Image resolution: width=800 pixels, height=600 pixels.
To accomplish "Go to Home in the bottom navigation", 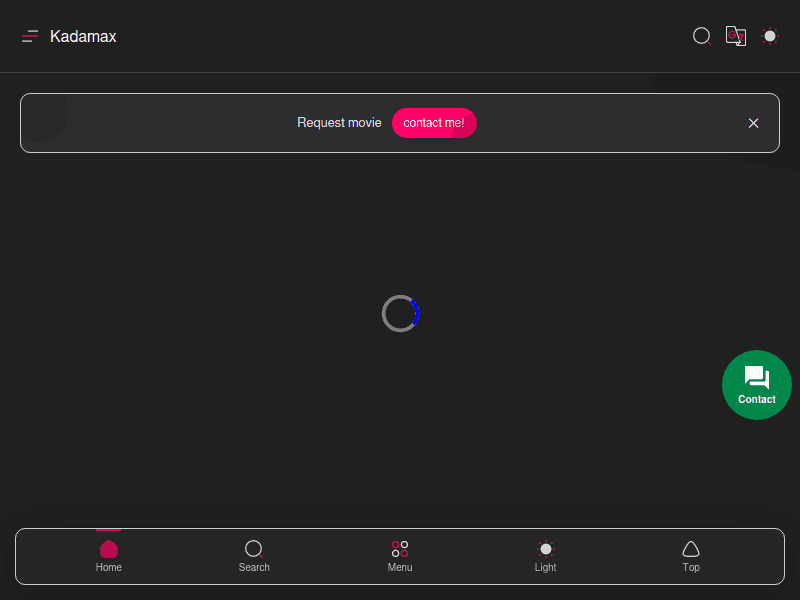I will point(109,556).
